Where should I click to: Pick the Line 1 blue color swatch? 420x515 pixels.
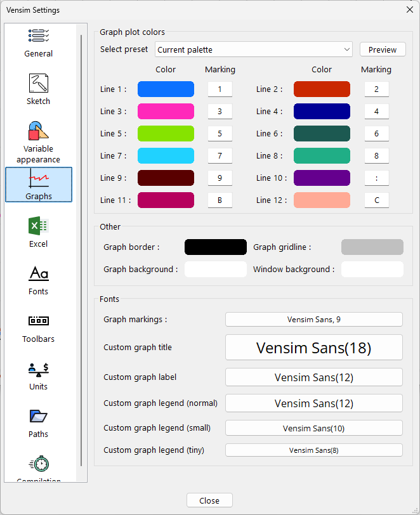[166, 89]
